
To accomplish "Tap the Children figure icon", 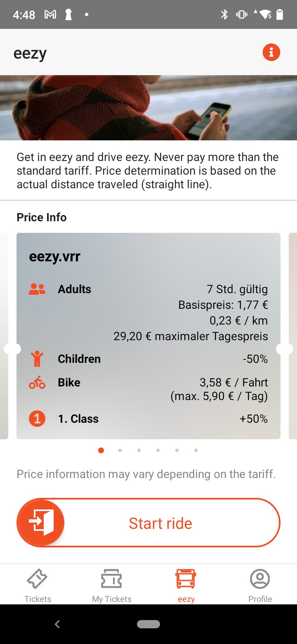I will (x=37, y=359).
